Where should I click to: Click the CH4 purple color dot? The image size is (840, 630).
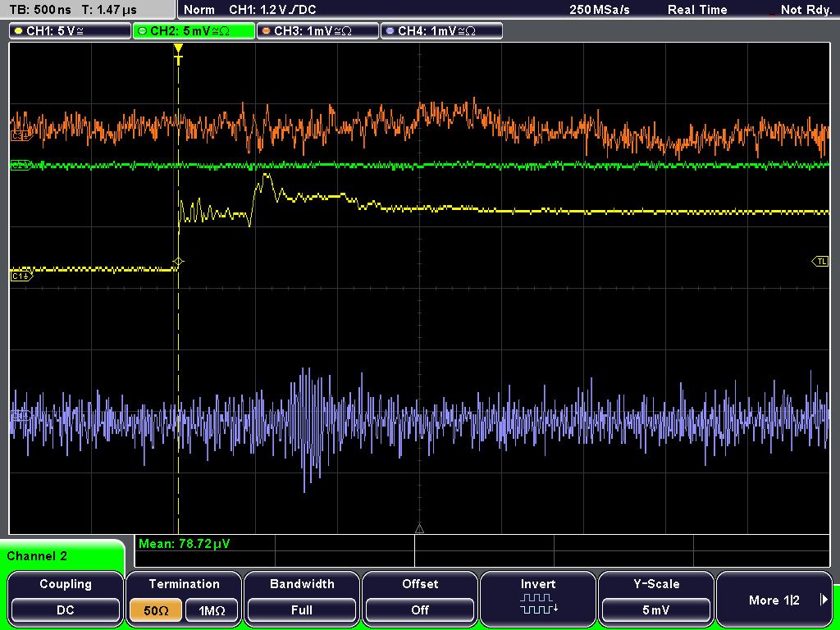tap(390, 31)
